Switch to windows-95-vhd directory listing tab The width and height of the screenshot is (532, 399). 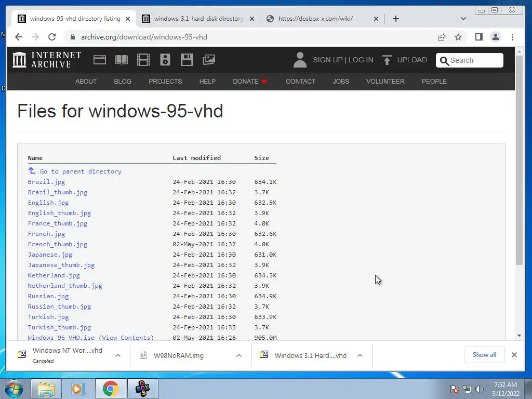pyautogui.click(x=75, y=19)
